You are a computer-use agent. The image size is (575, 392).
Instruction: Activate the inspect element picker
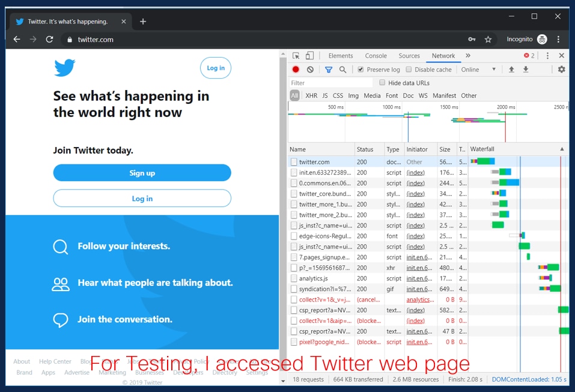coord(296,56)
